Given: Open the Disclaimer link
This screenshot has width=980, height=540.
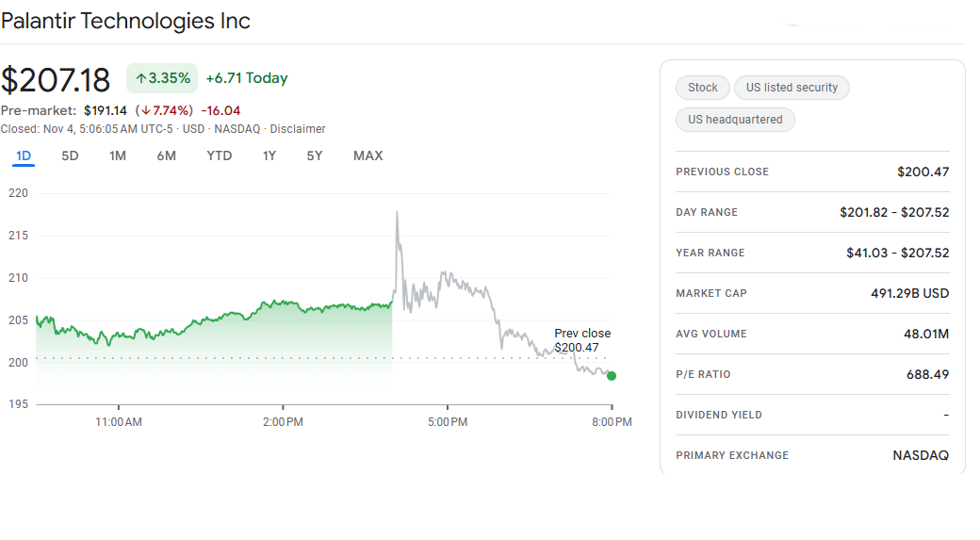Looking at the screenshot, I should pos(298,129).
